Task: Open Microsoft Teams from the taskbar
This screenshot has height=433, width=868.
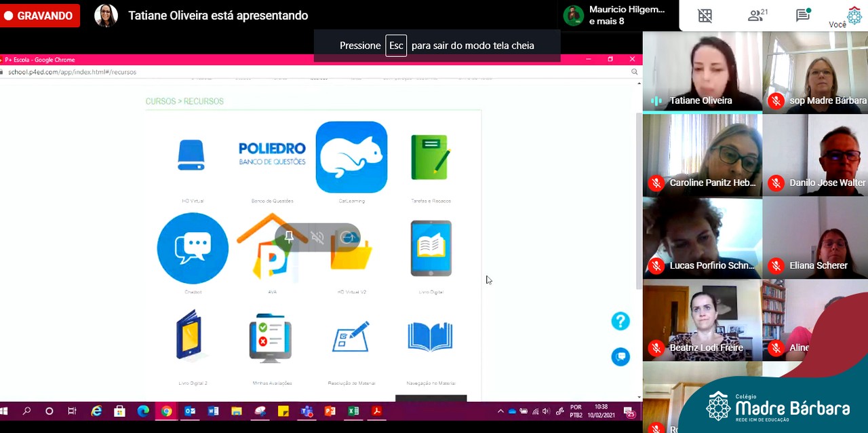Action: pos(307,411)
